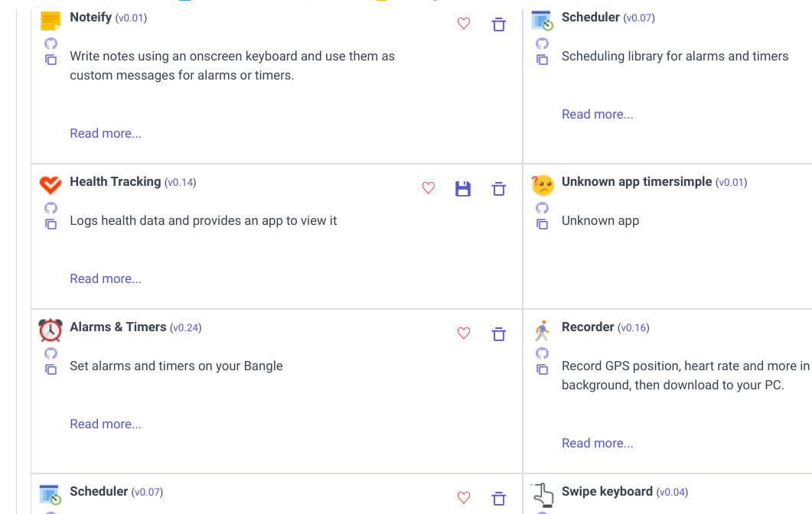This screenshot has width=812, height=514.
Task: Delete bottom Scheduler with trash icon
Action: coord(499,499)
